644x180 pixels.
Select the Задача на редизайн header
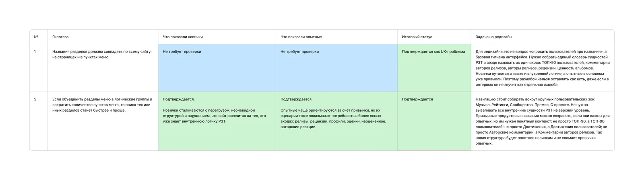543,37
